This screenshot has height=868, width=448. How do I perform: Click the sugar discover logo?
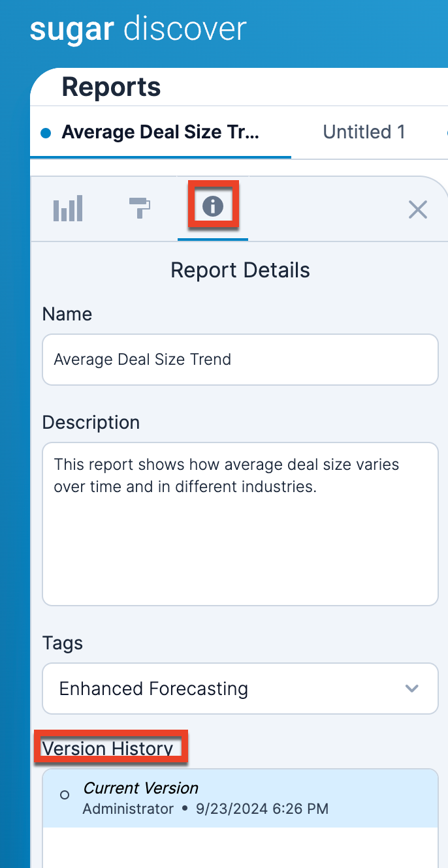pos(138,29)
